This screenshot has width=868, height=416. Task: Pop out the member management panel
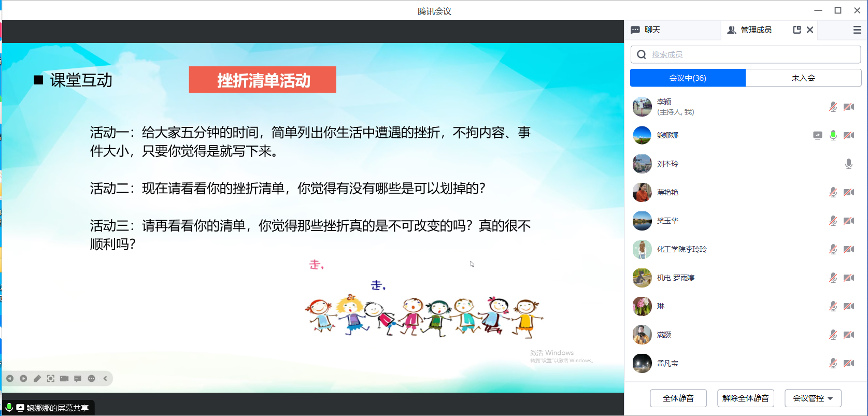coord(797,30)
